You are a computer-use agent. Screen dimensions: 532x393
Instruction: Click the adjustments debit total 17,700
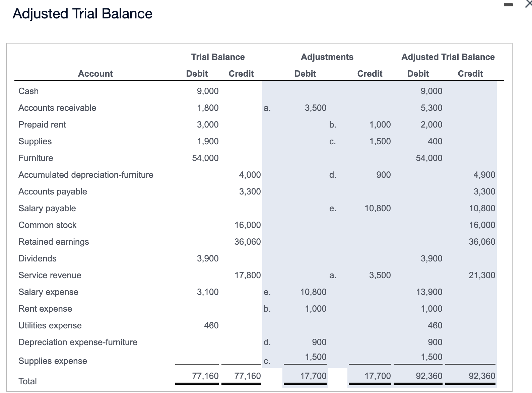point(313,376)
